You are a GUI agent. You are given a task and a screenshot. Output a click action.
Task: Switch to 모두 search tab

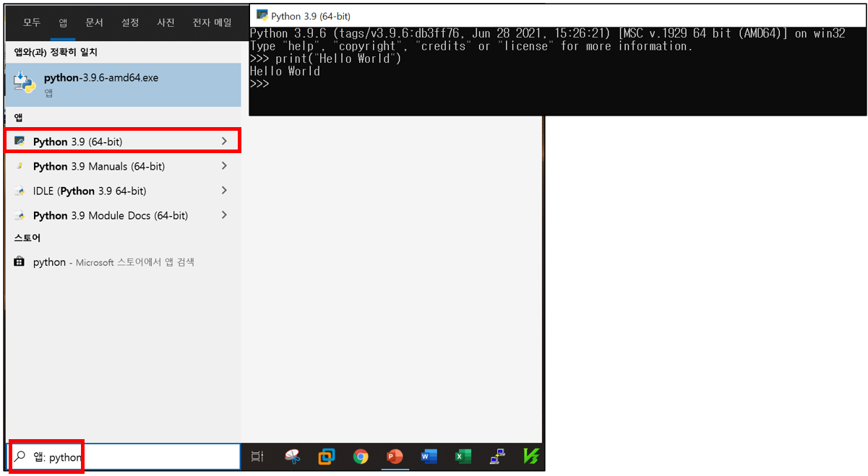[x=32, y=22]
